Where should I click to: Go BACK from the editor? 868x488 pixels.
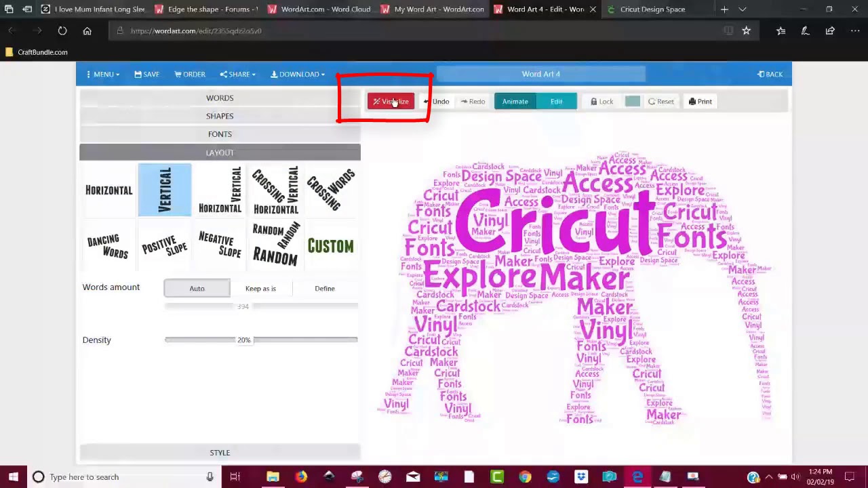point(770,75)
